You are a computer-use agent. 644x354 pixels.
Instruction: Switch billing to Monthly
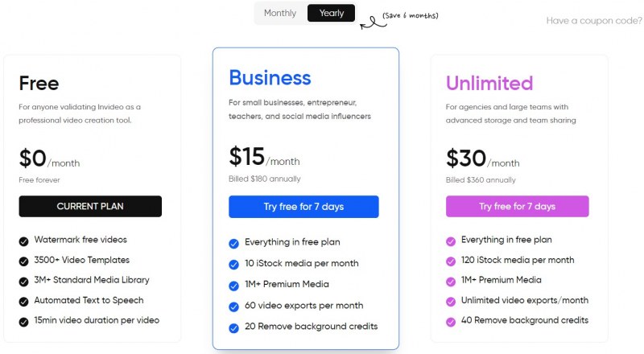(x=280, y=13)
